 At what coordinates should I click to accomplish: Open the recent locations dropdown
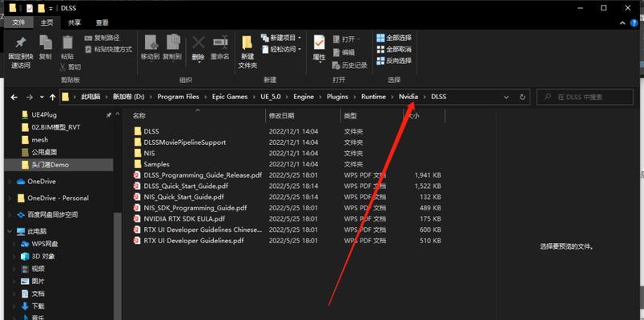tap(42, 98)
